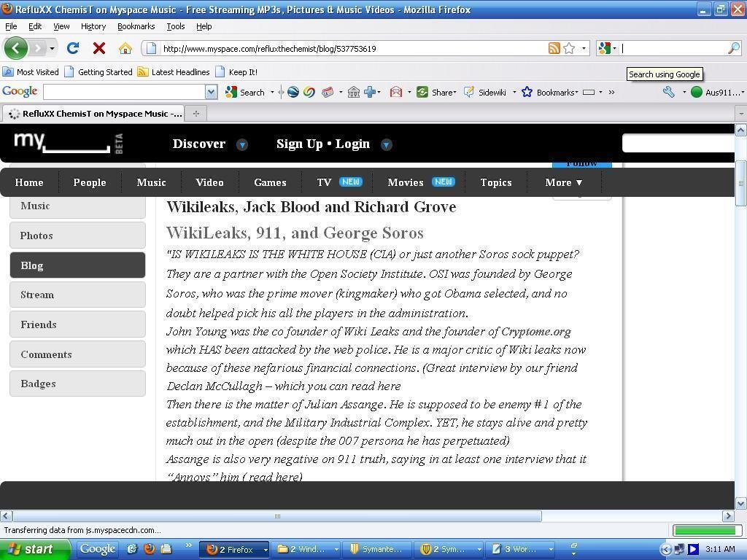Open the Firefox home page icon
Viewport: 747px width, 560px height.
tap(125, 48)
